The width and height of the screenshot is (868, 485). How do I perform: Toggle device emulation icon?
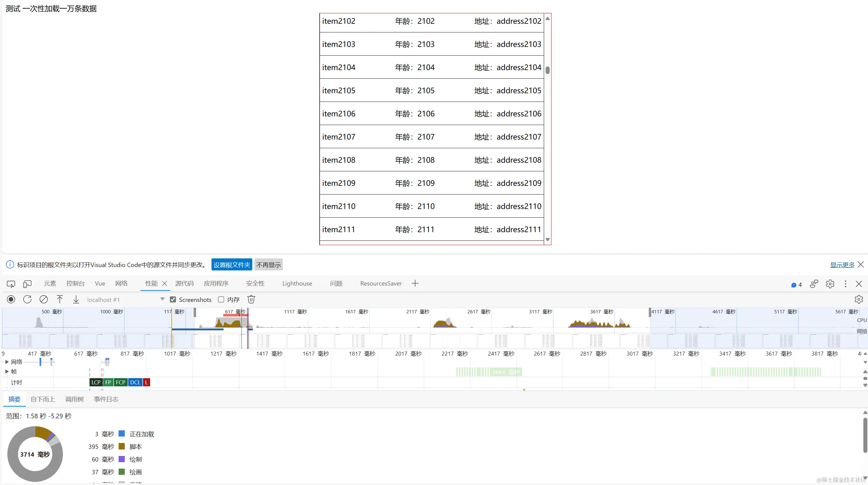27,284
